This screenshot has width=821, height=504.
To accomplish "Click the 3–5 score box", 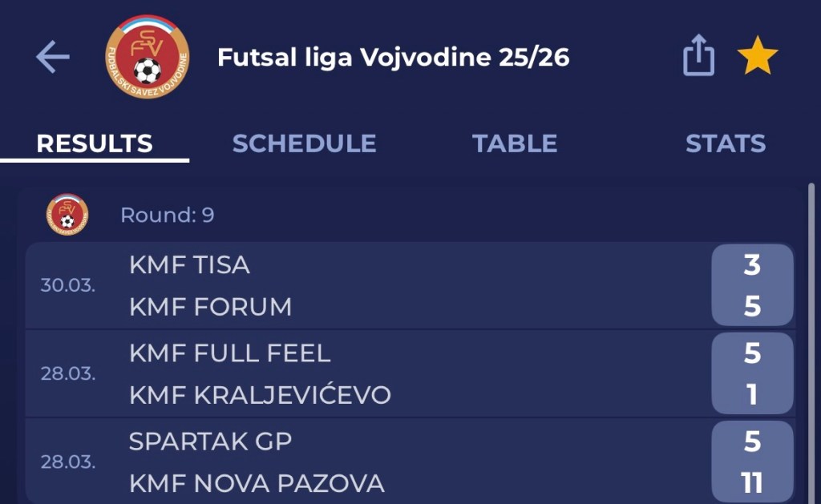I will tap(751, 286).
